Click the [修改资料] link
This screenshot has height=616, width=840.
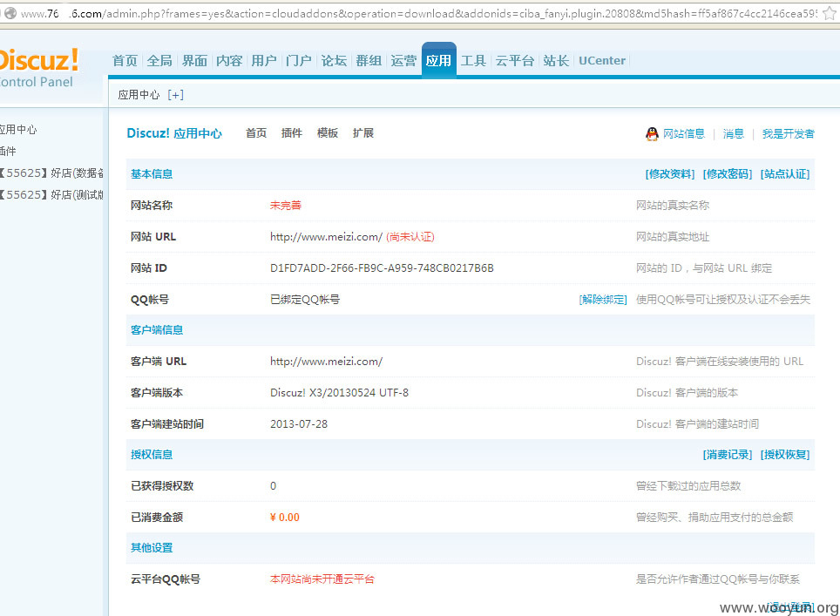tap(669, 174)
